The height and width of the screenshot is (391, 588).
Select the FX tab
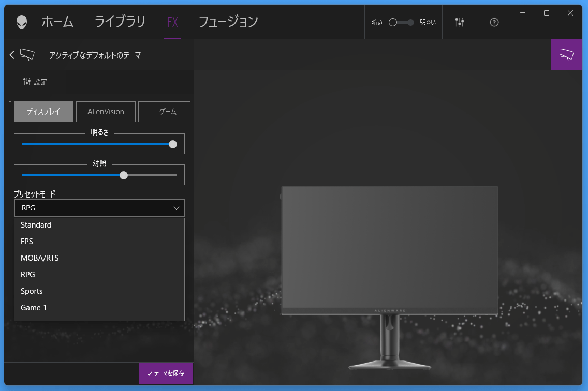click(x=172, y=22)
